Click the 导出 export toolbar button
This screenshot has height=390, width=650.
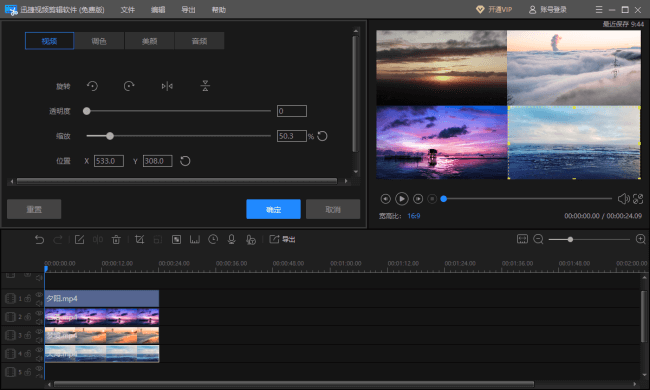pos(282,240)
